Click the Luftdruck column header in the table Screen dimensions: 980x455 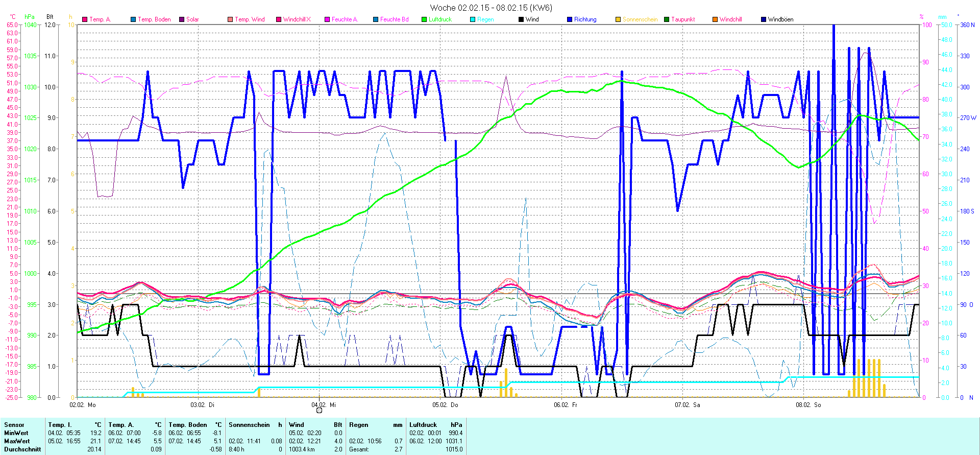pos(423,425)
